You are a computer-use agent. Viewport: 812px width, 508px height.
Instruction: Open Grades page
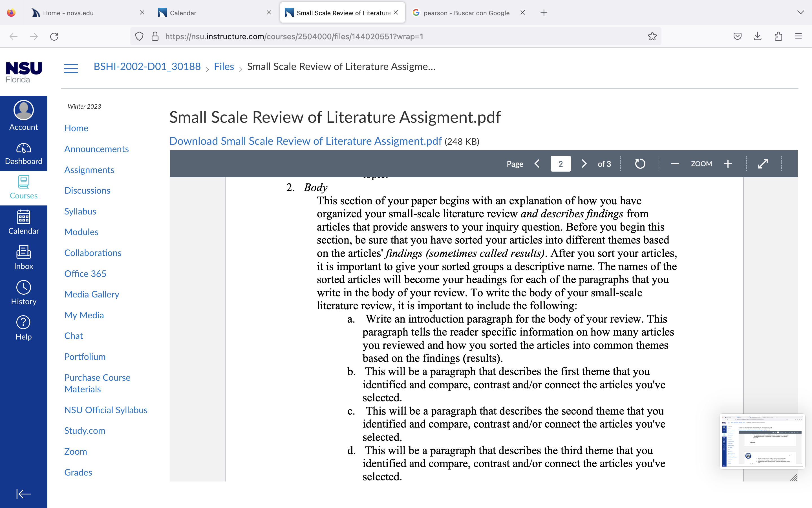coord(78,472)
